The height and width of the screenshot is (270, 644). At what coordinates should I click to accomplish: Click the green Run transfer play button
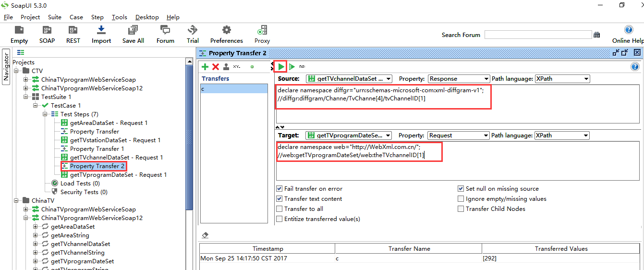(x=281, y=67)
